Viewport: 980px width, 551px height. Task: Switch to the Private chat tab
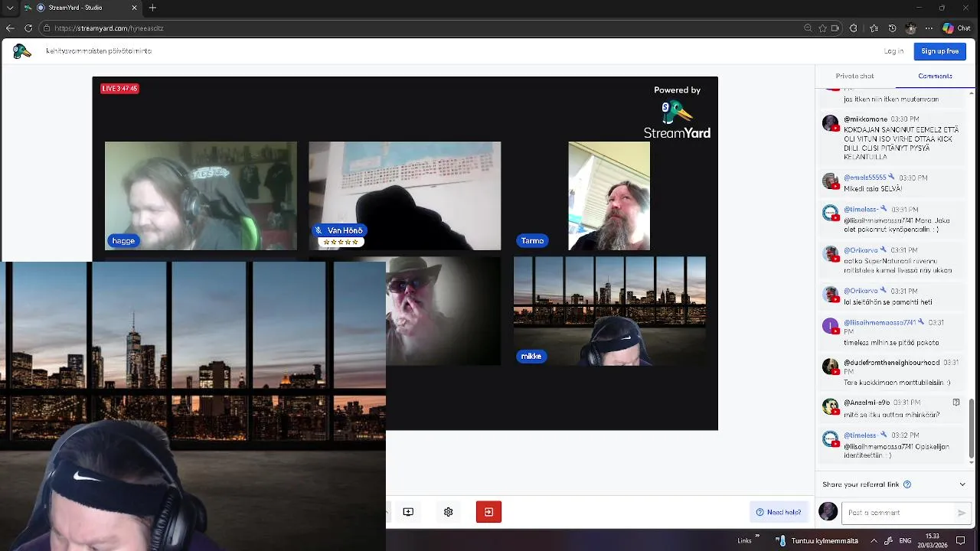(x=854, y=76)
